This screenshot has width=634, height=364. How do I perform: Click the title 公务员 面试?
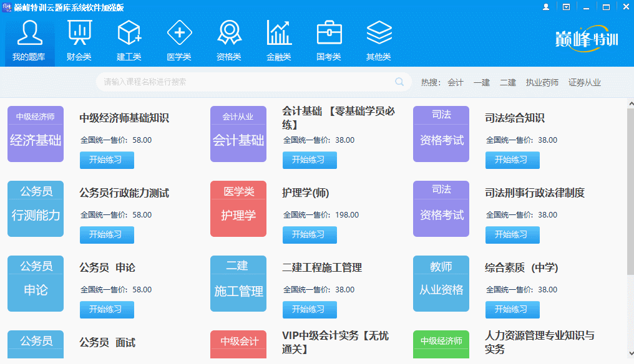click(107, 343)
